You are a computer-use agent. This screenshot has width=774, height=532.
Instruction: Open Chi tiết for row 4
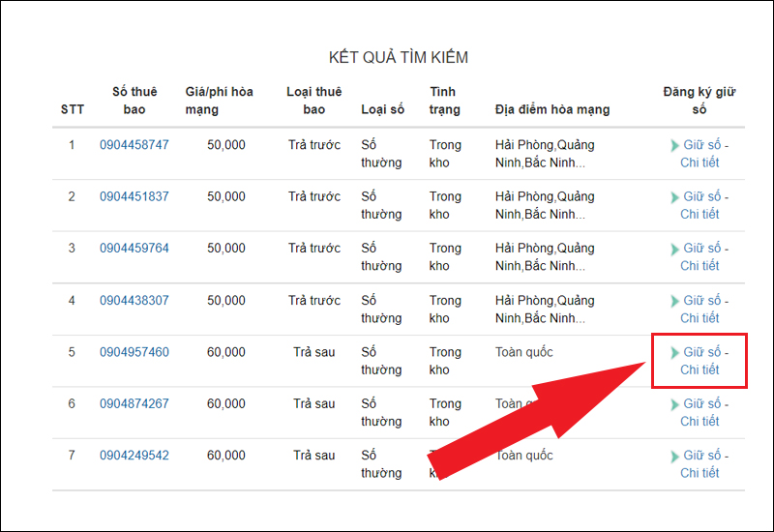pyautogui.click(x=700, y=318)
